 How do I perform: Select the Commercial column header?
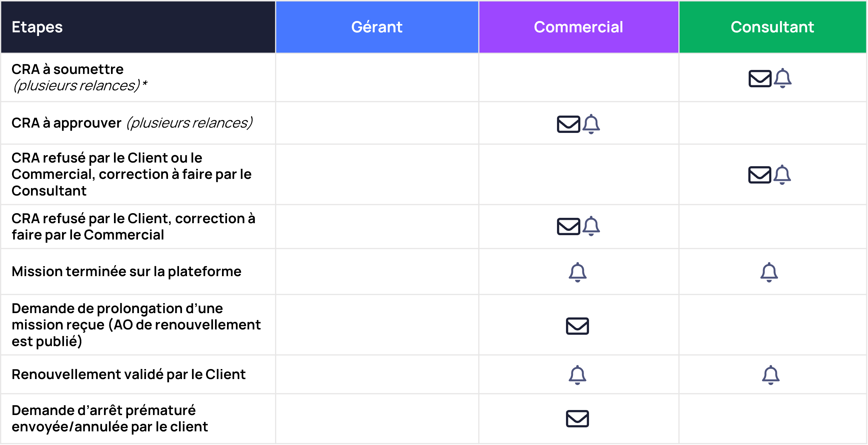(x=579, y=27)
